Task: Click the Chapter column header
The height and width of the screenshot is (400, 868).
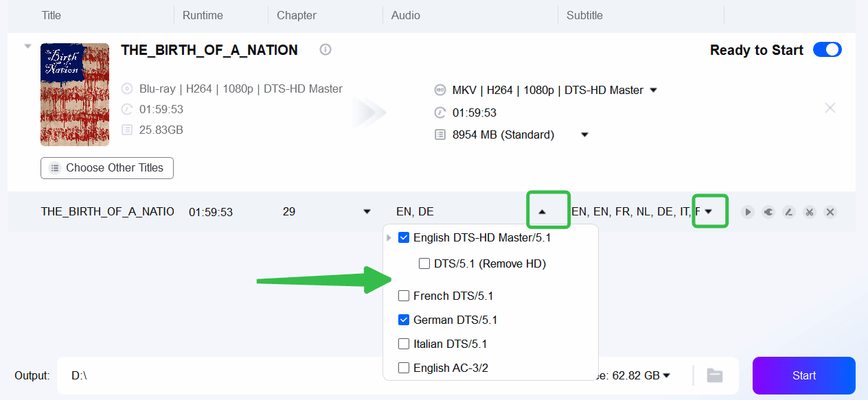Action: 297,15
